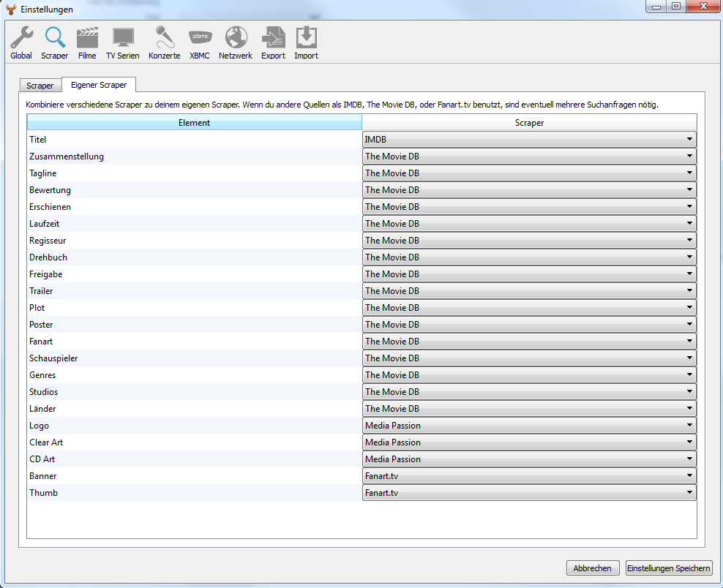Select the Scraper magnifier icon
The image size is (723, 588).
55,38
